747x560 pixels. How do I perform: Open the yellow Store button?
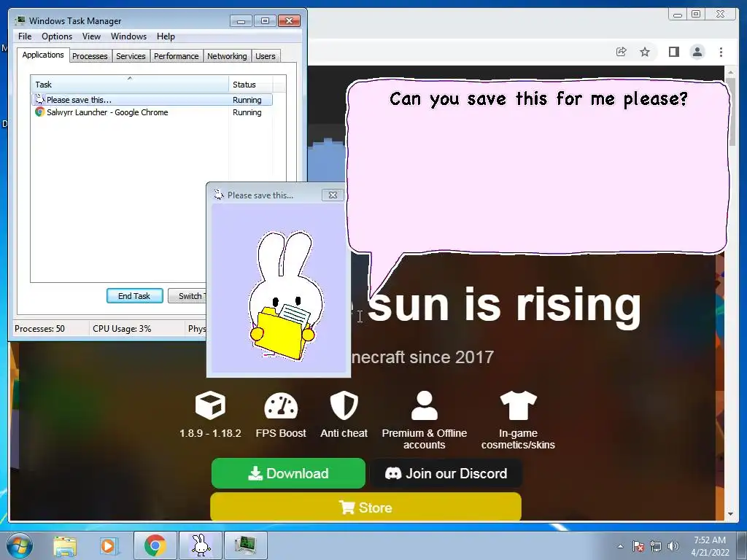pos(365,507)
